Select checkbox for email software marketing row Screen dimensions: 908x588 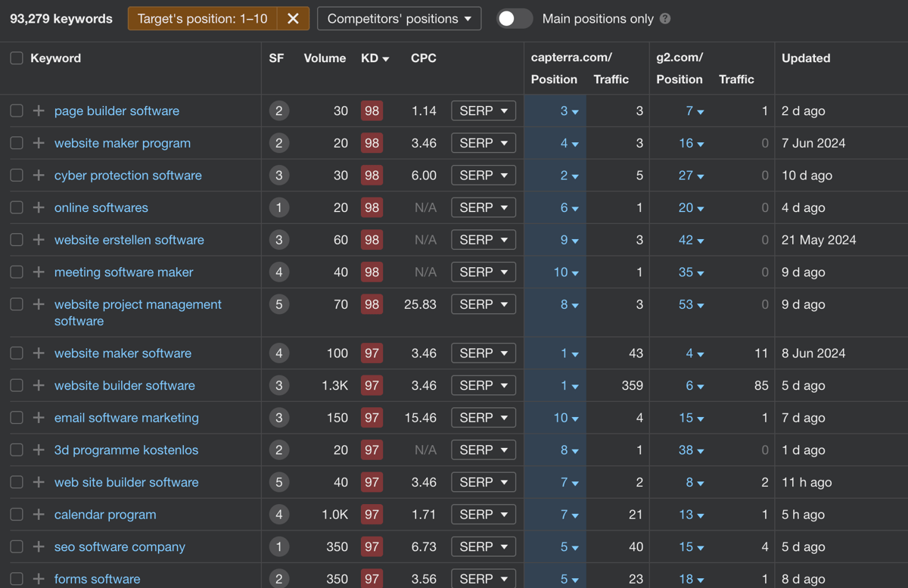[17, 418]
